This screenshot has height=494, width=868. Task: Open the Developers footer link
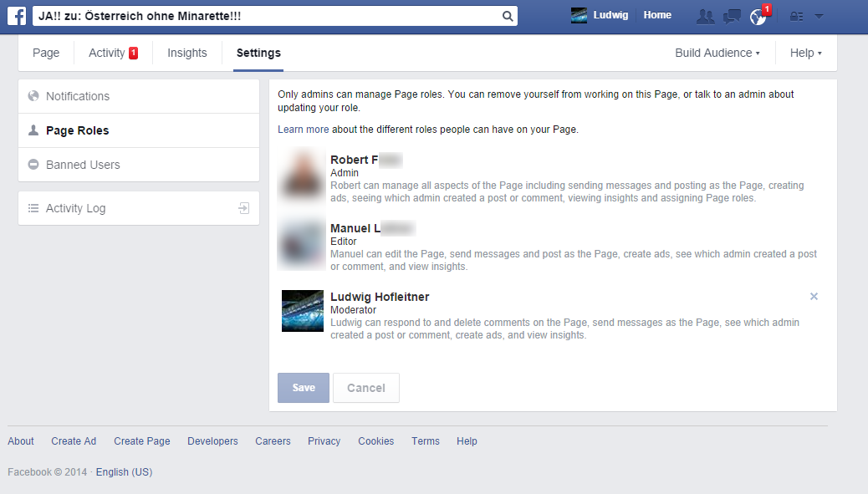coord(212,441)
